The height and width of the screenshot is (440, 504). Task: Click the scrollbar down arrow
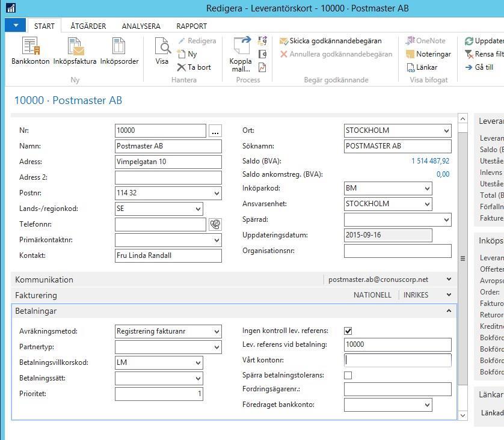463,415
